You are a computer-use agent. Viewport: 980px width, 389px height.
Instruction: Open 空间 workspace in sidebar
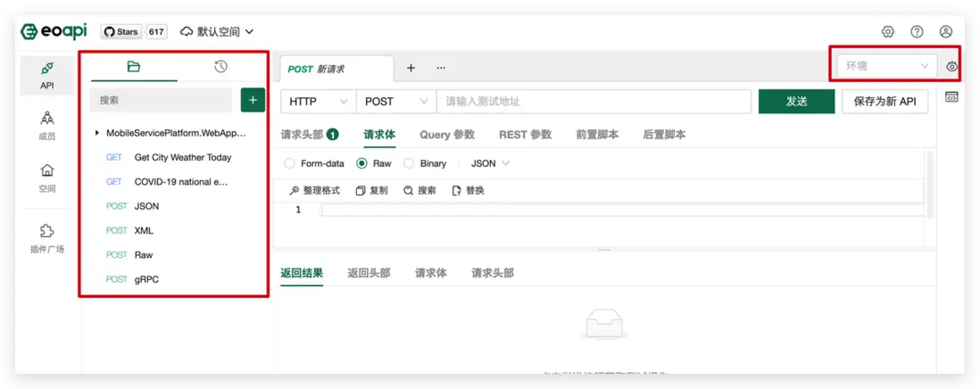click(x=47, y=178)
